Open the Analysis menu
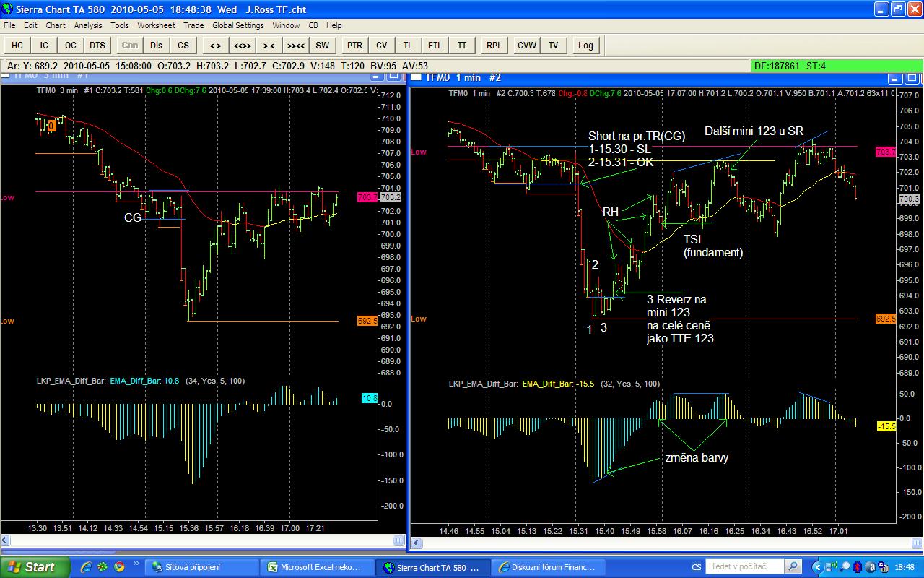 pos(88,25)
